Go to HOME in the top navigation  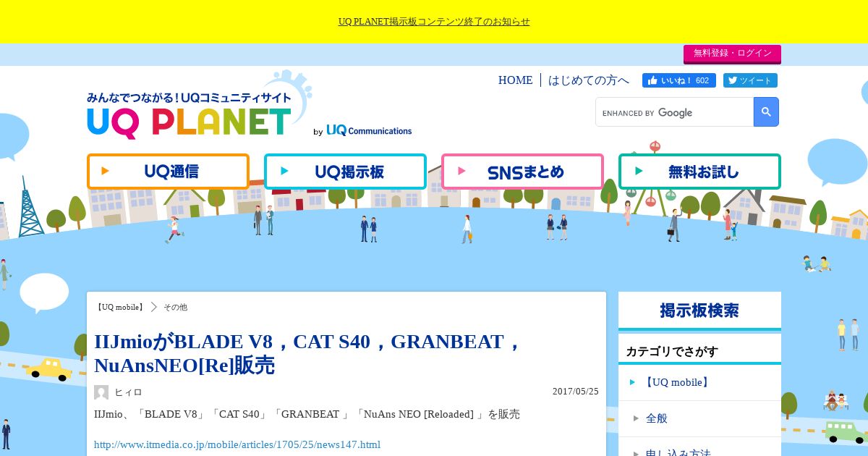click(x=515, y=80)
